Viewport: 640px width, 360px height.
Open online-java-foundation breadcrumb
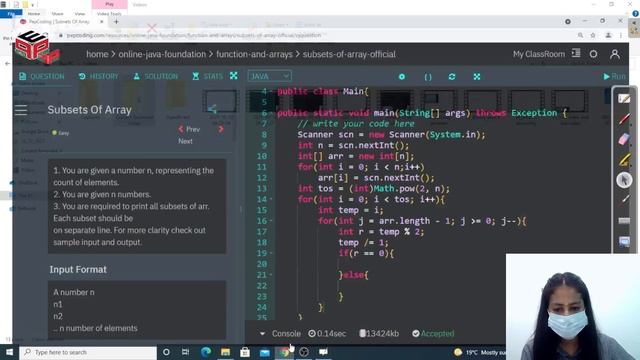[x=162, y=54]
